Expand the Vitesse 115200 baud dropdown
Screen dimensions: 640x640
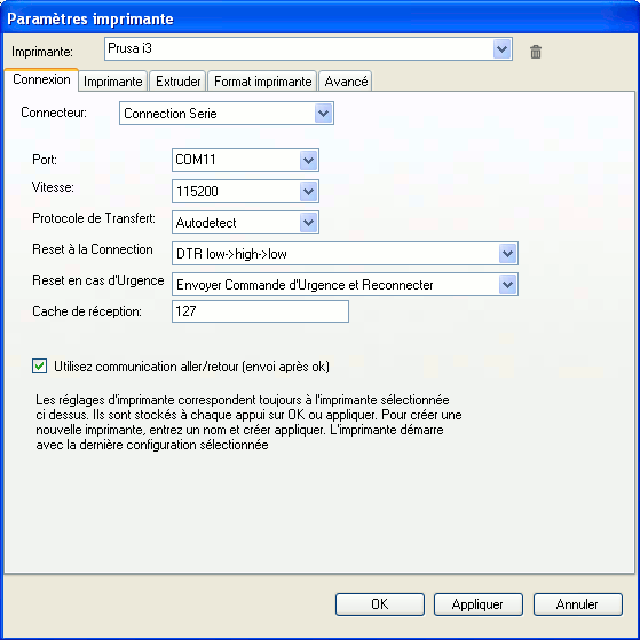click(308, 191)
